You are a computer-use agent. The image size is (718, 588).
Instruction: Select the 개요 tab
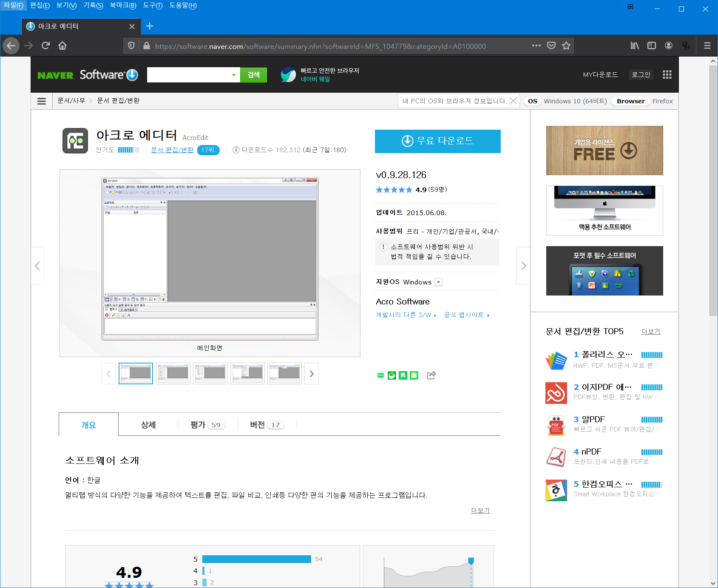point(88,425)
